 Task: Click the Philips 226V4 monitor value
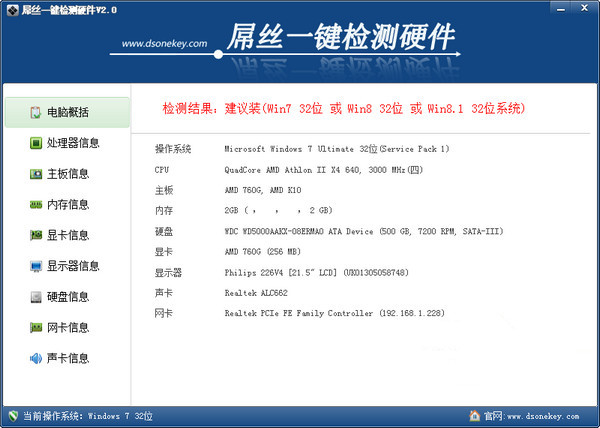pos(316,273)
